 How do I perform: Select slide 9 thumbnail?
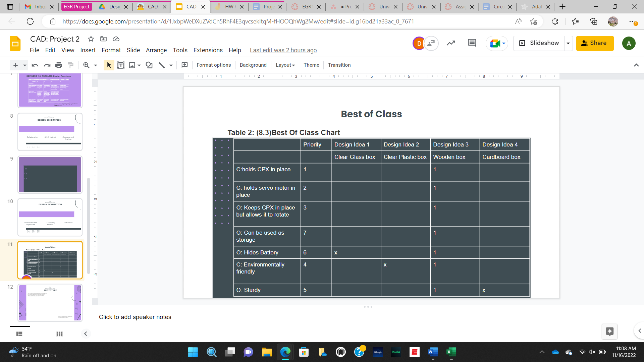coord(50,175)
